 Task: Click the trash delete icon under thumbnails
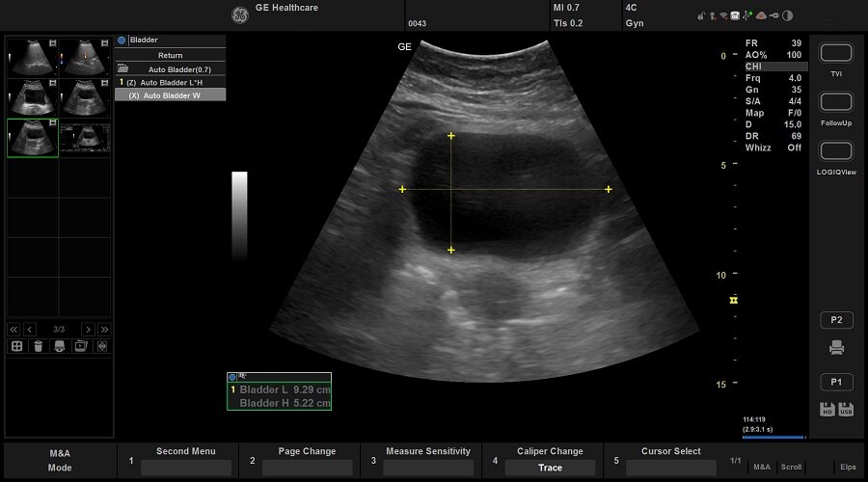coord(38,346)
